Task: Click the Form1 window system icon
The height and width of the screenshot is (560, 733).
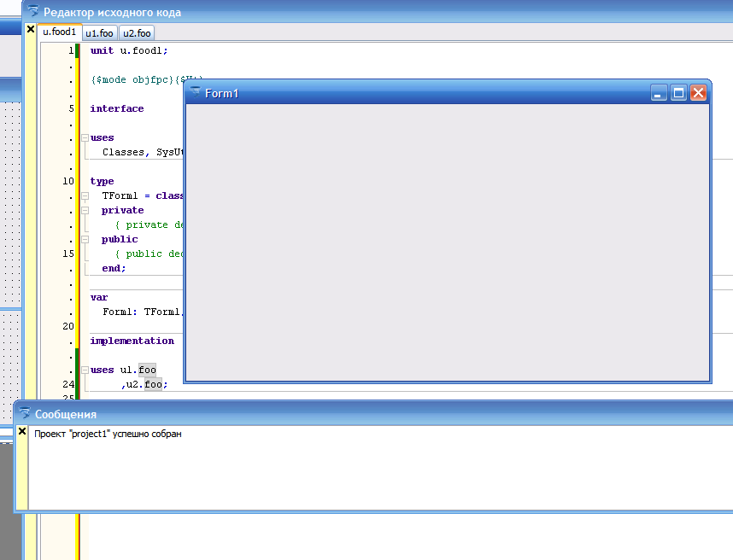Action: 195,92
